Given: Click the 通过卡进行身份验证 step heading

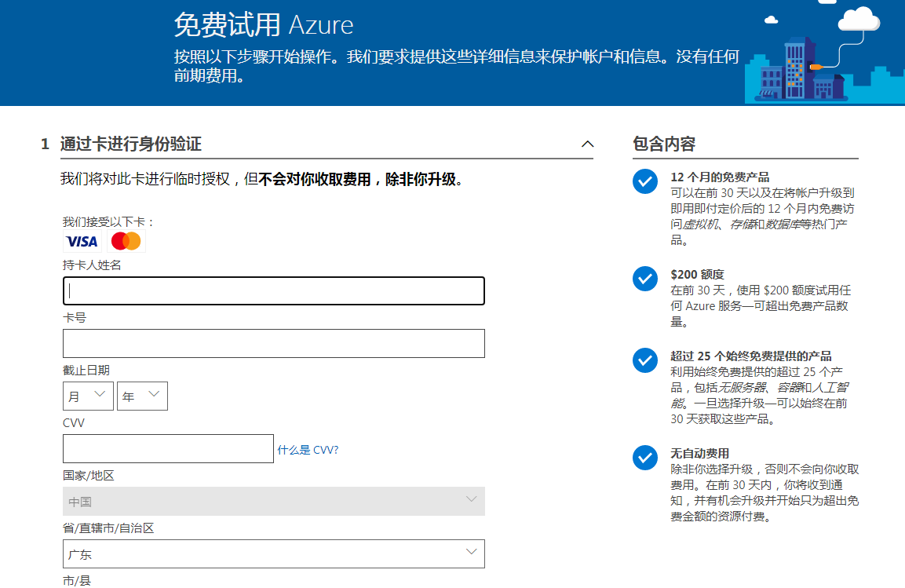Looking at the screenshot, I should [x=131, y=144].
